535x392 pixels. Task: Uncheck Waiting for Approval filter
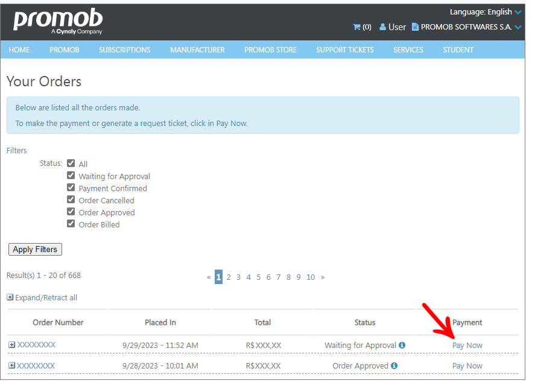point(71,175)
